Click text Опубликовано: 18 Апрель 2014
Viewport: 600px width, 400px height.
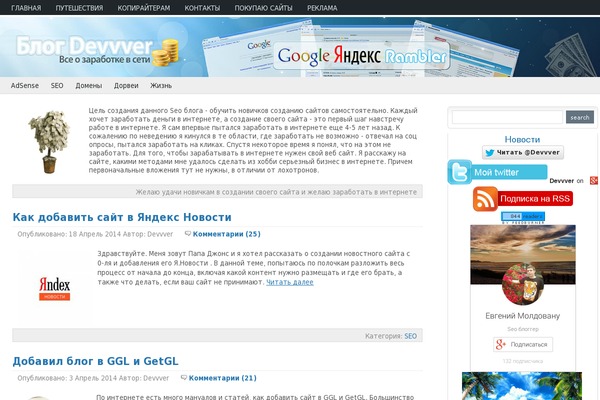69,234
